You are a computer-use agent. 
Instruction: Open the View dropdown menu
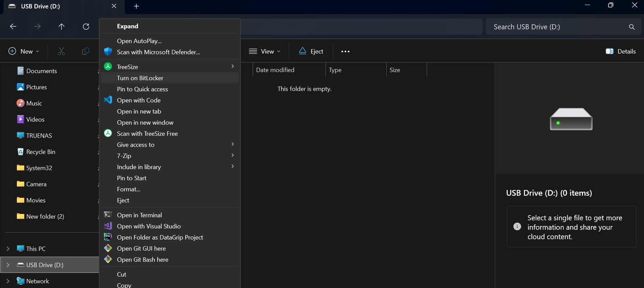tap(265, 51)
